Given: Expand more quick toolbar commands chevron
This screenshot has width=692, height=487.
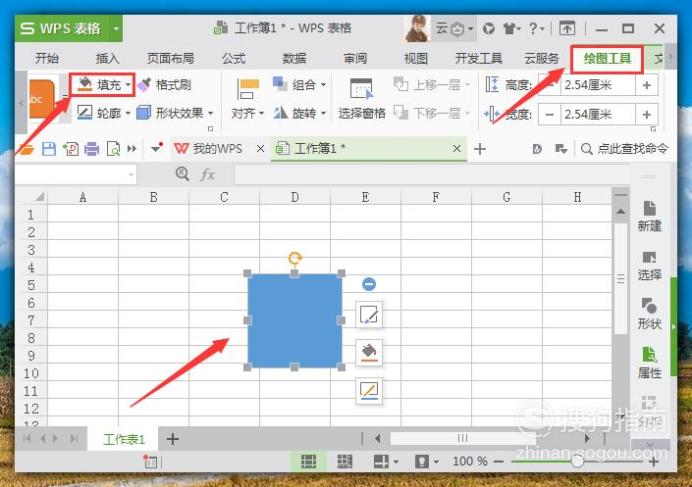Looking at the screenshot, I should pyautogui.click(x=132, y=149).
